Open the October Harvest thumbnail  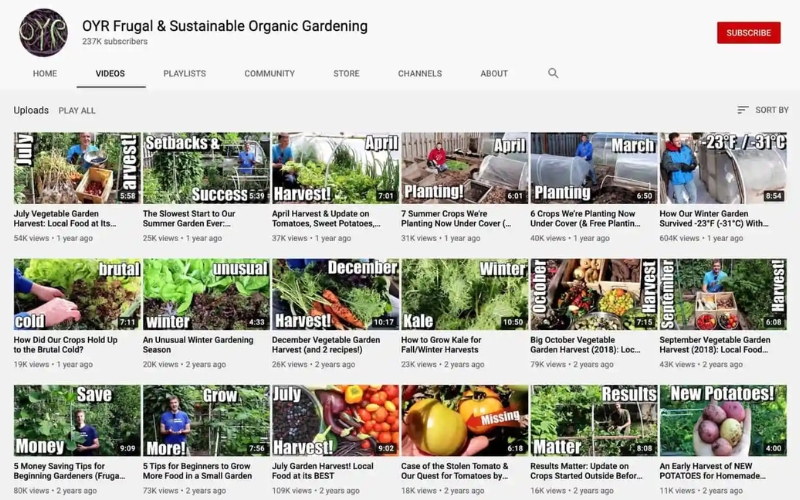coord(593,294)
